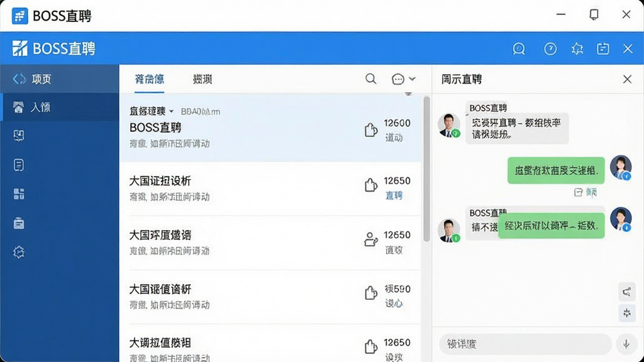The width and height of the screenshot is (644, 362).
Task: Select the 入 sidebar item with house icon
Action: click(x=60, y=107)
